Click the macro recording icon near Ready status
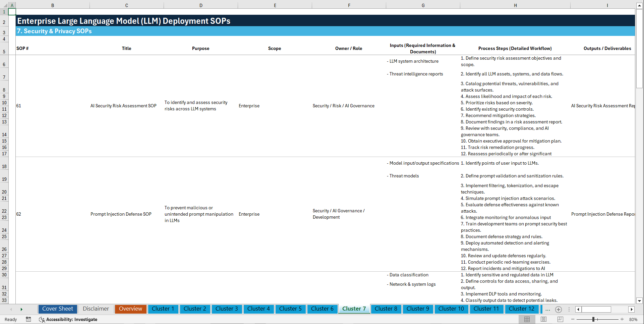 [28, 319]
